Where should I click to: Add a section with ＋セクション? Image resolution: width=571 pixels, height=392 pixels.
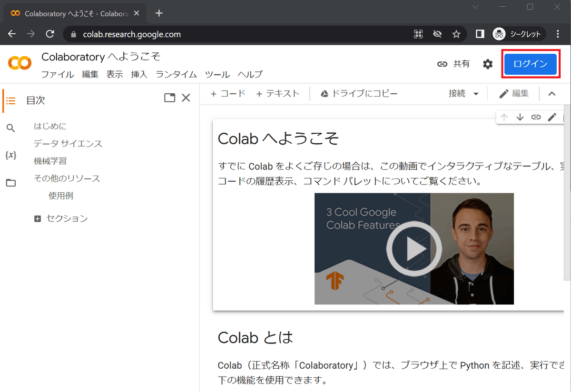point(61,218)
